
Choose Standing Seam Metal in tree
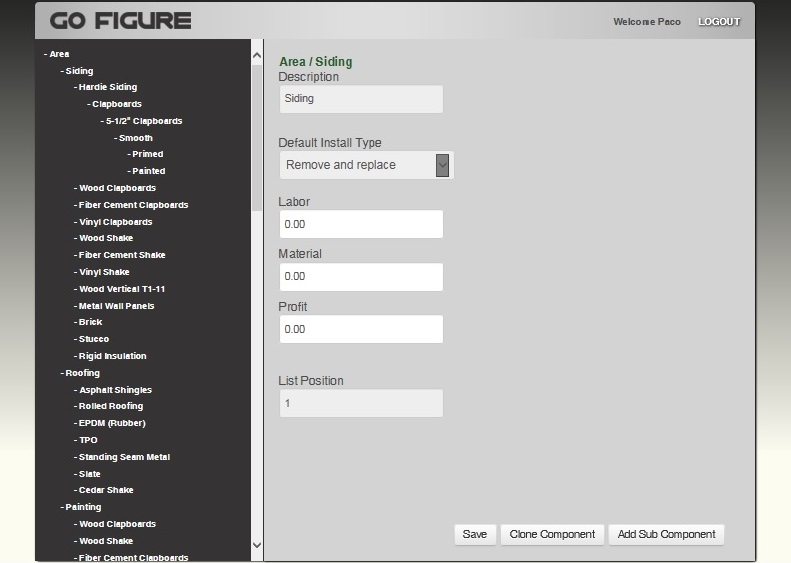coord(123,457)
